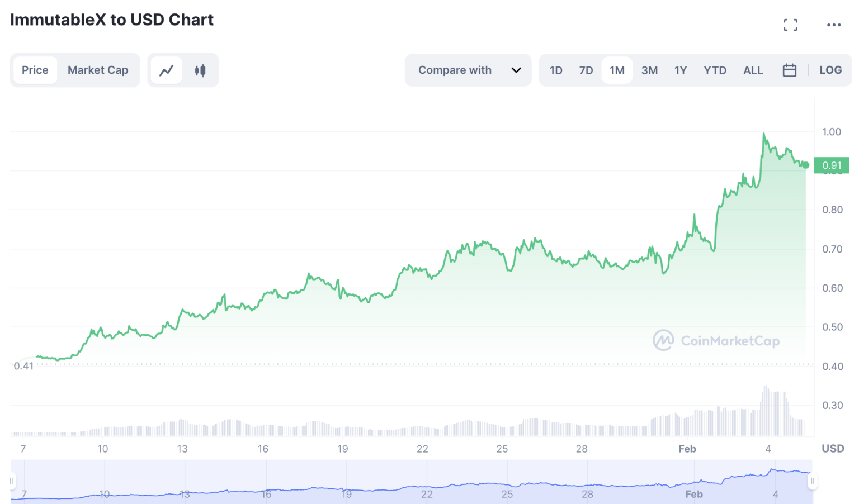
Task: Open the chart fullscreen view
Action: click(x=790, y=25)
